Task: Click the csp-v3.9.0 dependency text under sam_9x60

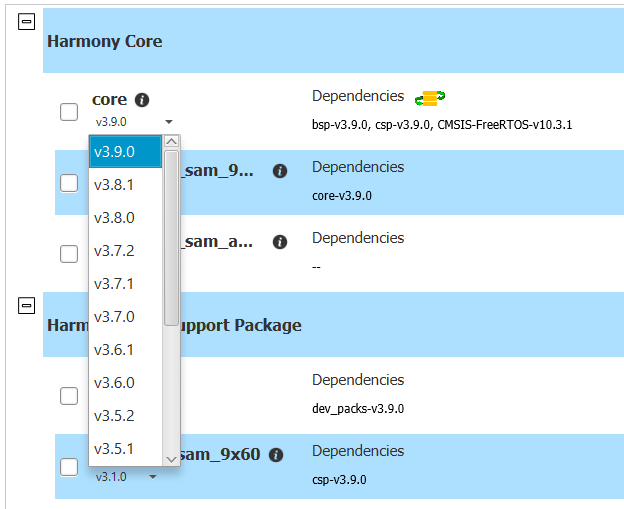Action: (339, 480)
